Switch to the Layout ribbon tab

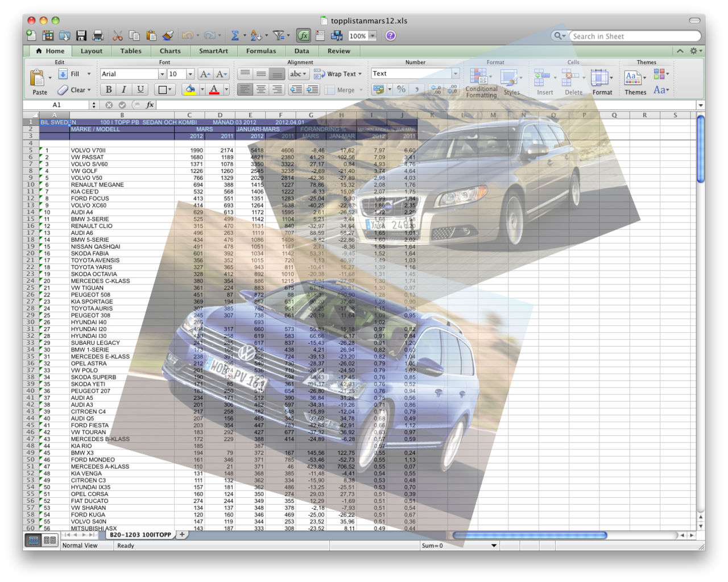[x=92, y=51]
